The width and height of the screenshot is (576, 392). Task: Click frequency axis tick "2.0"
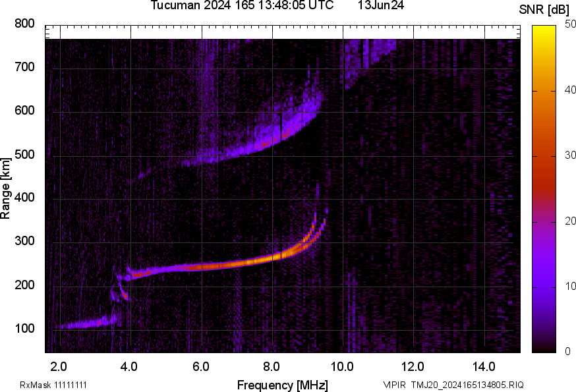click(x=59, y=367)
